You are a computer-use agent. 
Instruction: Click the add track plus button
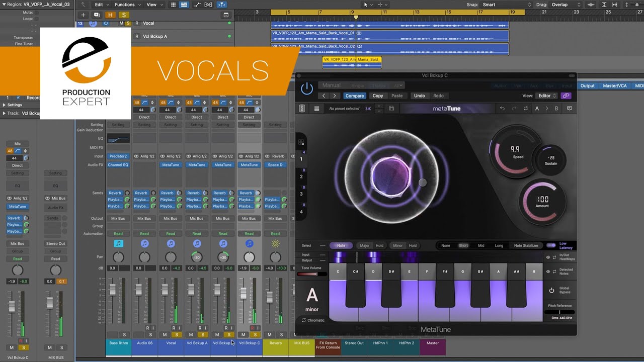(84, 15)
